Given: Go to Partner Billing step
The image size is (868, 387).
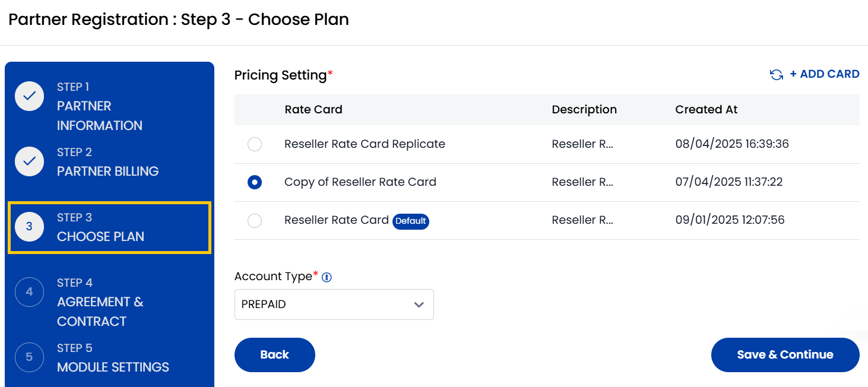Looking at the screenshot, I should point(107,171).
